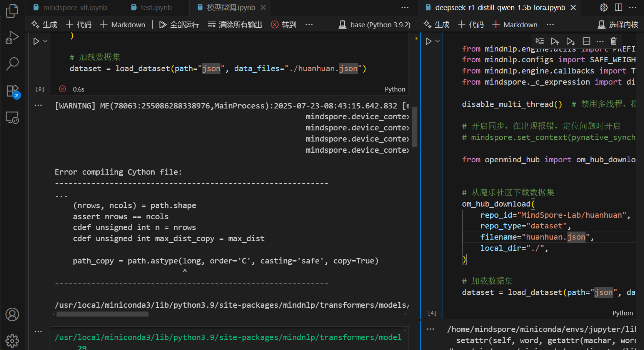Toggle split editor layout in right pane
Screen dimensions: 644x350
(x=619, y=7)
